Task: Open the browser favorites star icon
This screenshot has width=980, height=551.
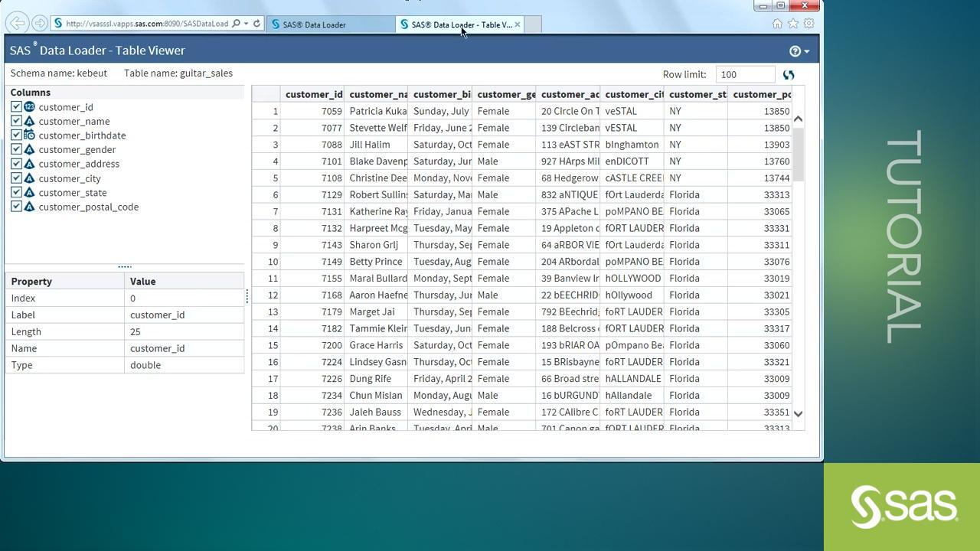Action: click(793, 24)
